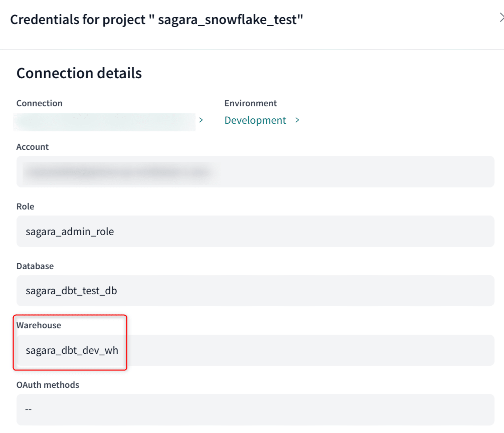Viewport: 504px width, 433px height.
Task: Click the Warehouse field showing sagara_dbt_dev_wh
Action: click(x=255, y=350)
